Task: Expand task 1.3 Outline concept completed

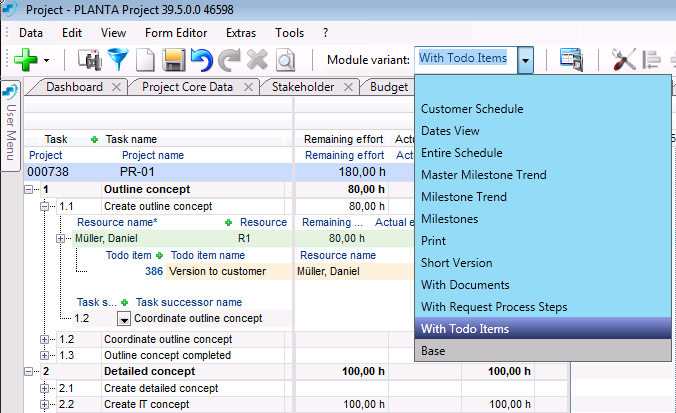Action: 44,355
